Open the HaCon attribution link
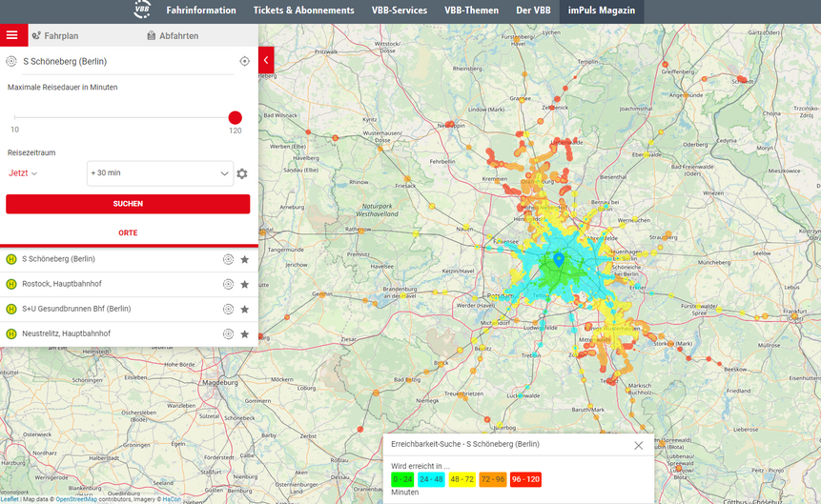 (172, 499)
